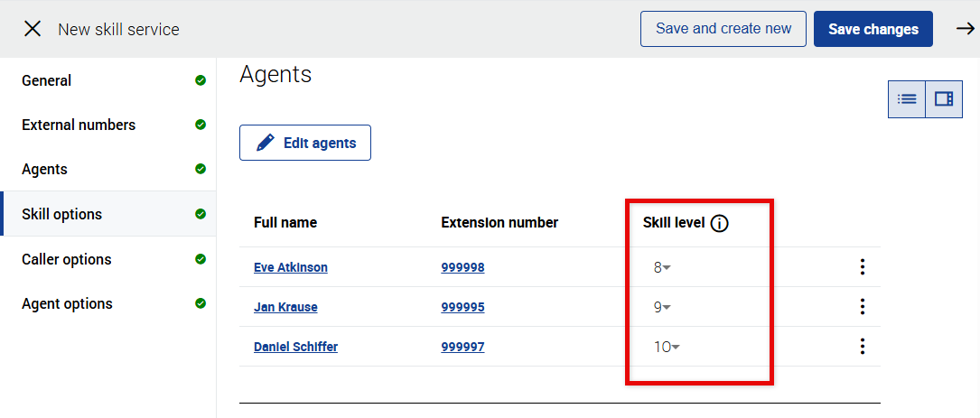The height and width of the screenshot is (418, 980).
Task: Click Save and create new button
Action: [723, 29]
